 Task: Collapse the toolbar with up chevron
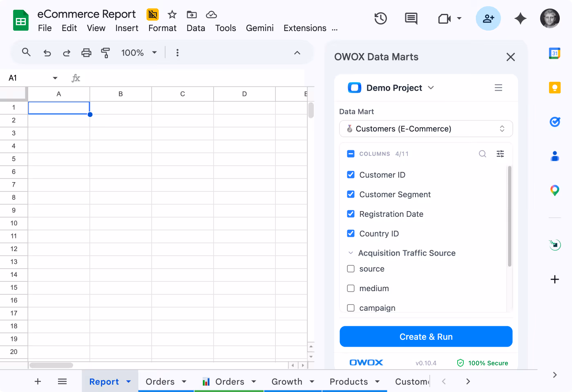point(297,53)
